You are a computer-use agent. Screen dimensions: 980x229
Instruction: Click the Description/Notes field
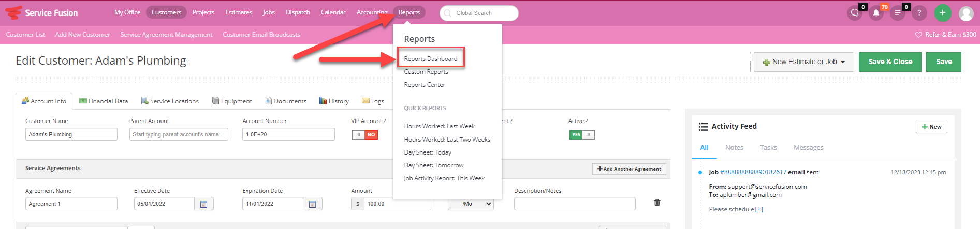[575, 204]
